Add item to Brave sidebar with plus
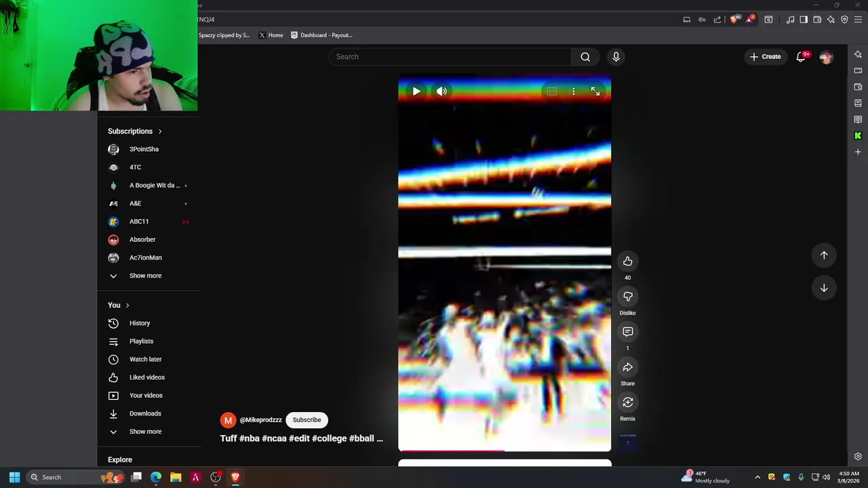This screenshot has height=488, width=868. (x=858, y=152)
